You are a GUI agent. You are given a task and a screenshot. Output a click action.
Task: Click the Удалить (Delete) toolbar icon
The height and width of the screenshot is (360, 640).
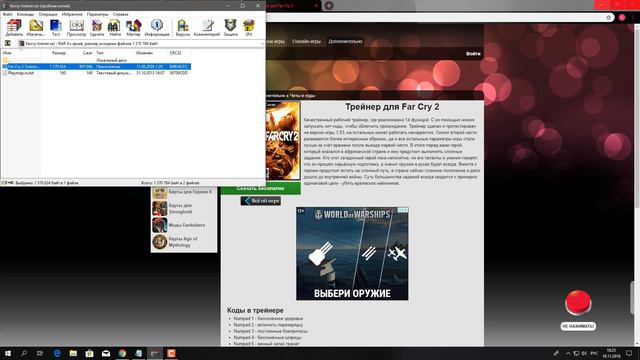97,28
